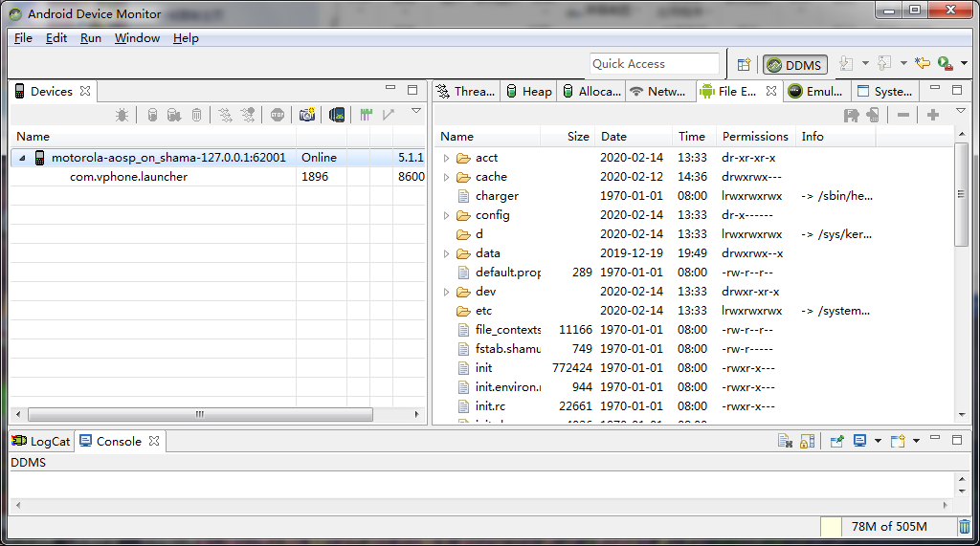Click the next annotation down-arrow page icon
The height and width of the screenshot is (546, 980).
point(846,63)
